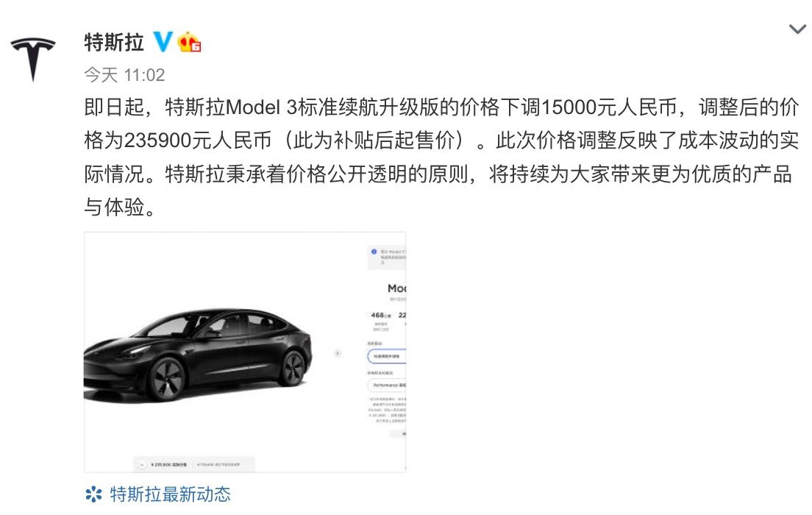The height and width of the screenshot is (515, 812).
Task: Click the ¥235,900 price in bottom bar
Action: [169, 465]
